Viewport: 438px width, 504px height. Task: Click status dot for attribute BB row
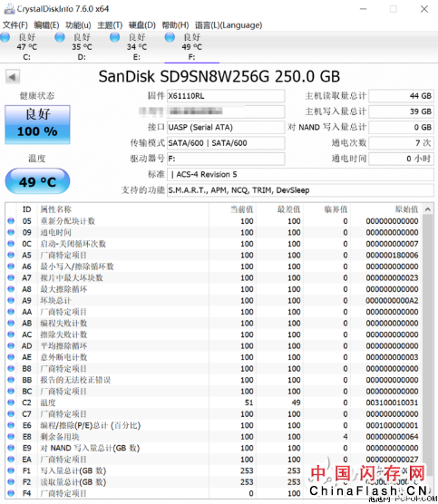[11, 380]
